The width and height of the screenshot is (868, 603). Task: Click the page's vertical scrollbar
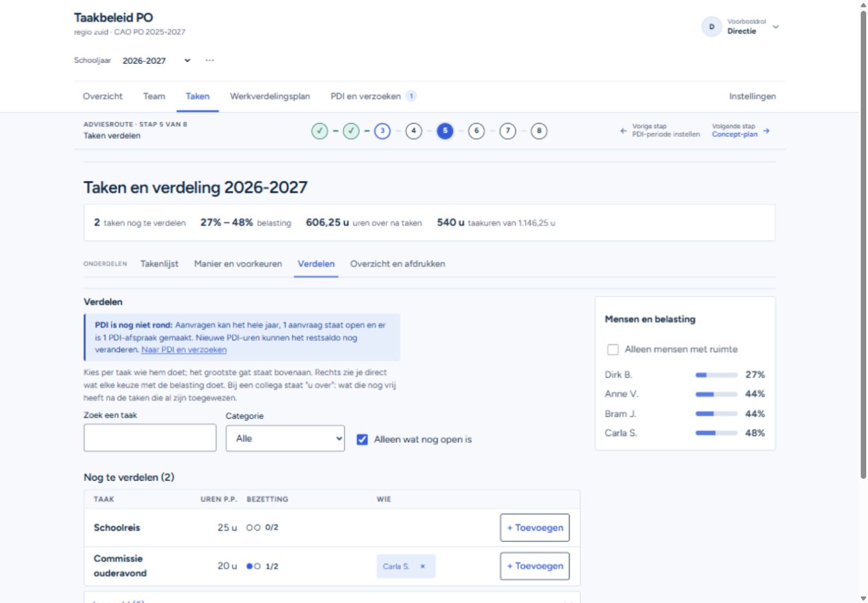(x=863, y=244)
